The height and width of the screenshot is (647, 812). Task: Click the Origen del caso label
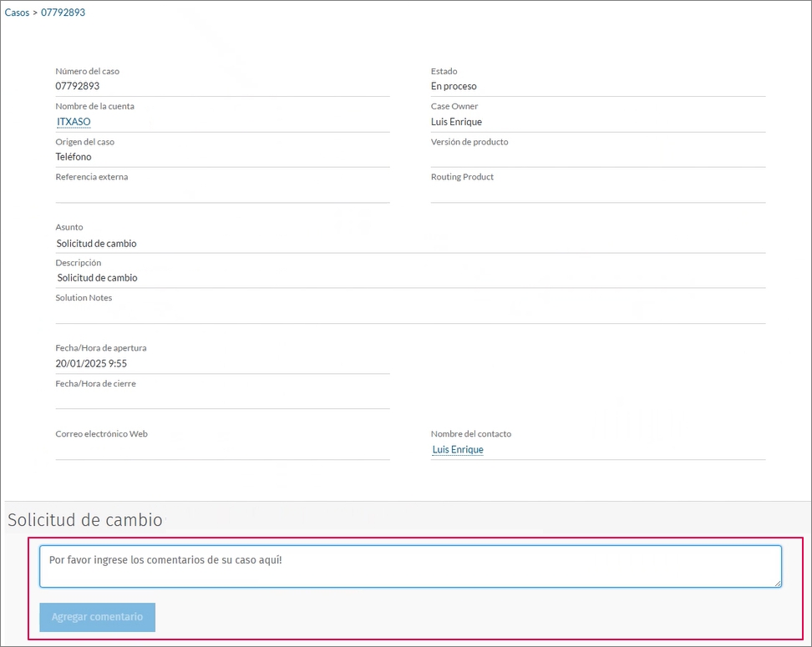click(x=85, y=142)
